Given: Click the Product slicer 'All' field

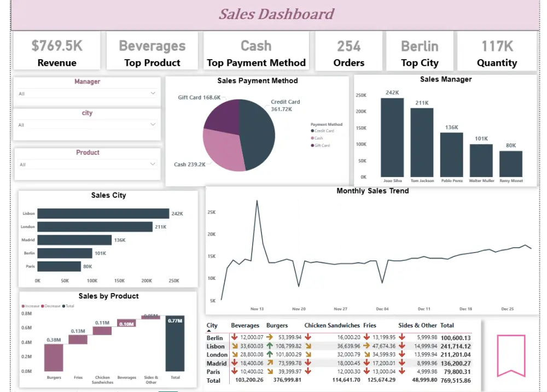Looking at the screenshot, I should click(x=87, y=164).
